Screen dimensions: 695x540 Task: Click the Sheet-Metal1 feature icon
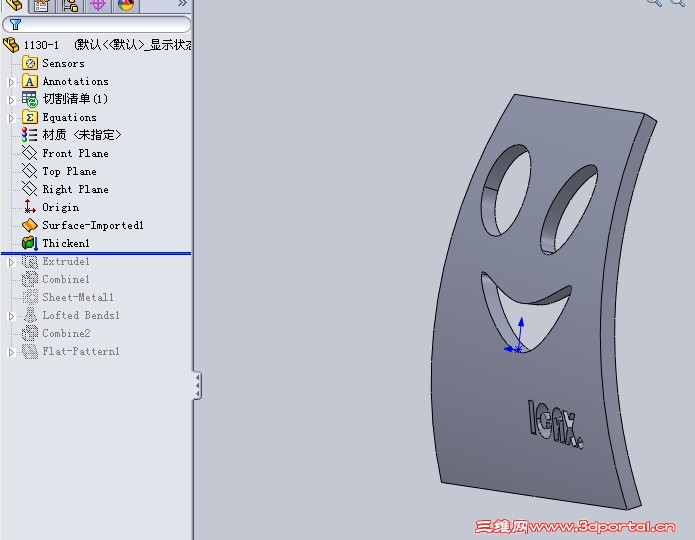30,297
